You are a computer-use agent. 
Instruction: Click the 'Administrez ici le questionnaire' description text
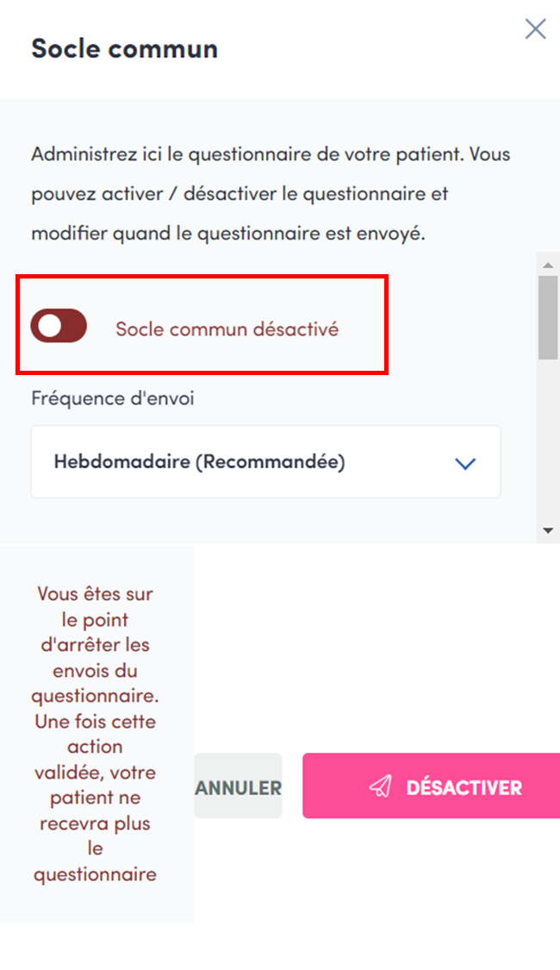(x=271, y=155)
